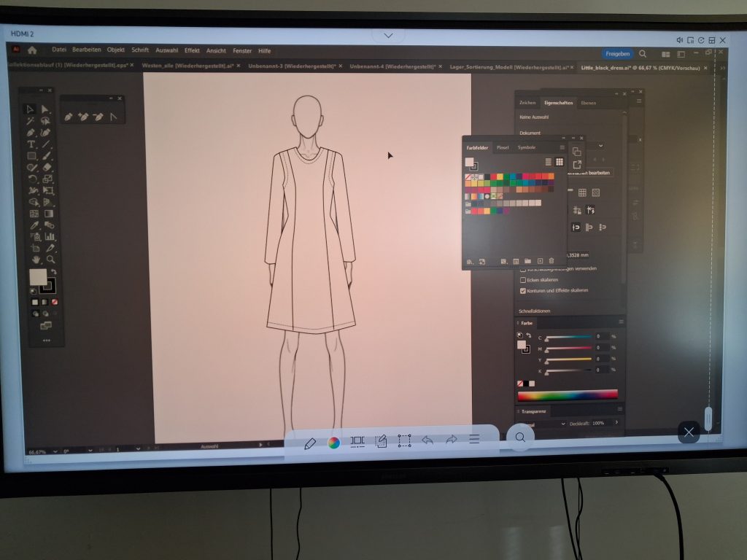Activate the Hand tool
Image resolution: width=747 pixels, height=560 pixels.
[x=34, y=260]
